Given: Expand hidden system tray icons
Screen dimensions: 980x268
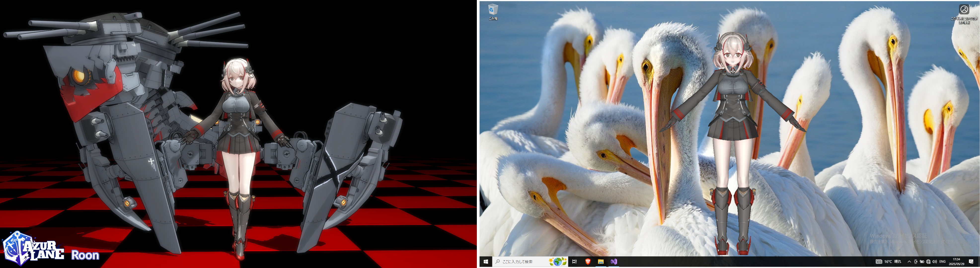Looking at the screenshot, I should pyautogui.click(x=909, y=262).
